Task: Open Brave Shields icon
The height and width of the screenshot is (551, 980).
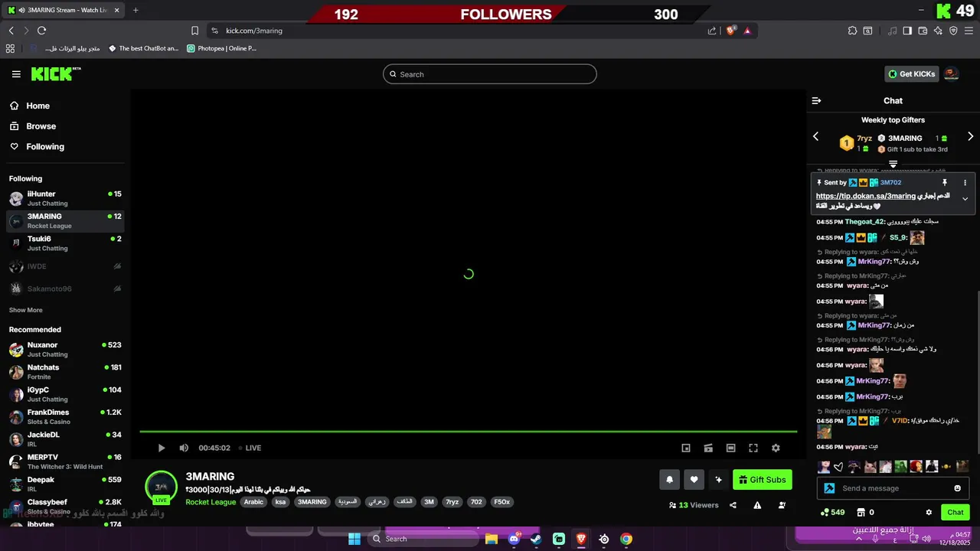Action: [730, 31]
